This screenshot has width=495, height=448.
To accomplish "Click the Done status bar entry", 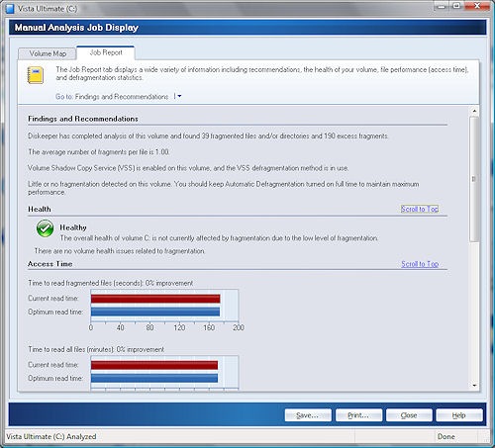I will tap(445, 436).
